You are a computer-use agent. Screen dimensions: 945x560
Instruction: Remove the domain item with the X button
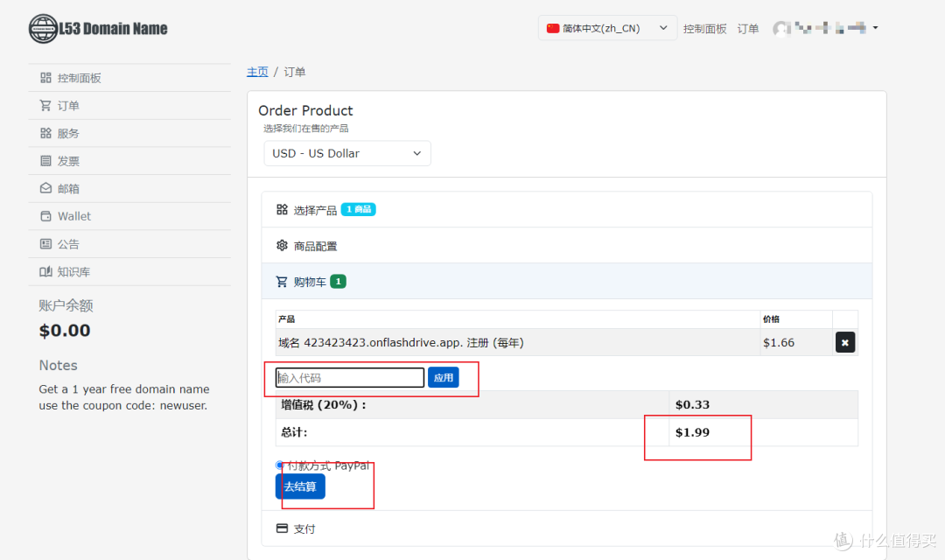(845, 342)
